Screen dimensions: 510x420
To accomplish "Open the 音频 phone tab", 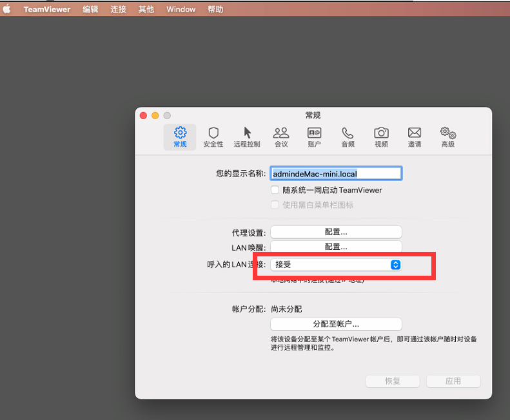I will click(x=348, y=137).
